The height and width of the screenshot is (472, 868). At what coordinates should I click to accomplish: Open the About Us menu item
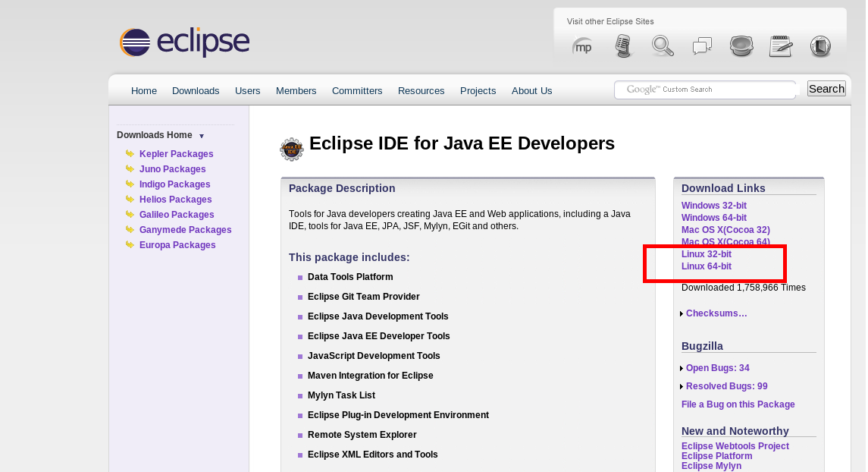[531, 91]
